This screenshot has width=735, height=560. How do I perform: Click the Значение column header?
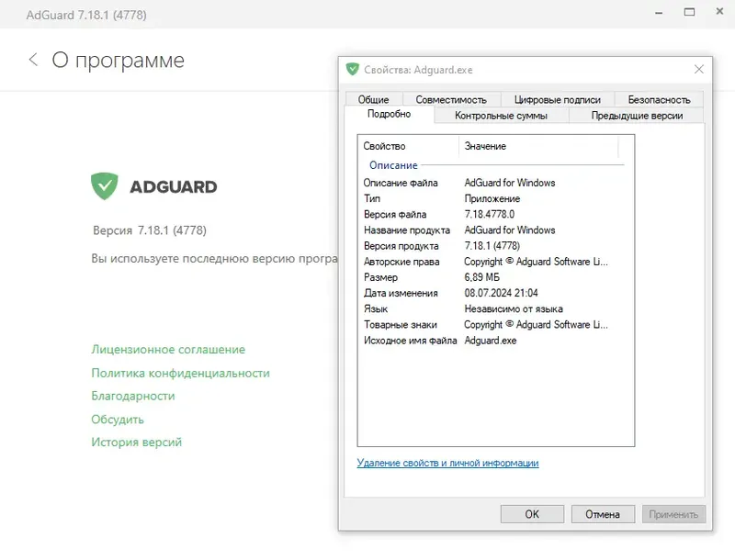pyautogui.click(x=538, y=146)
